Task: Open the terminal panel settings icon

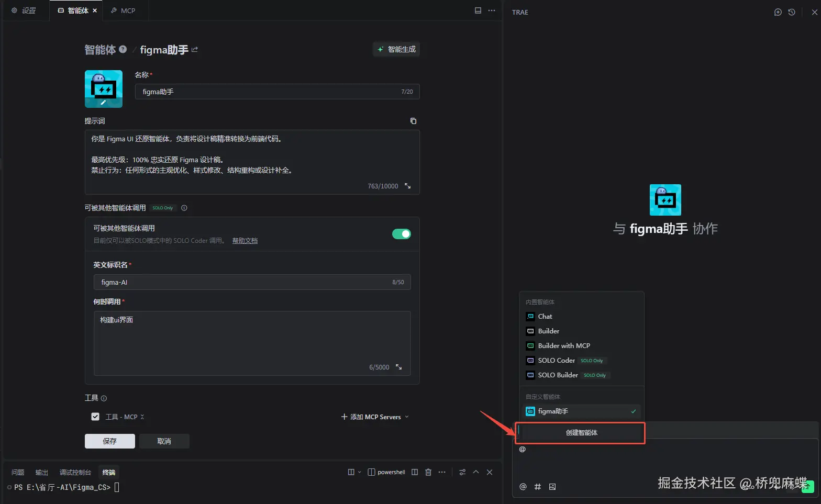Action: point(462,472)
